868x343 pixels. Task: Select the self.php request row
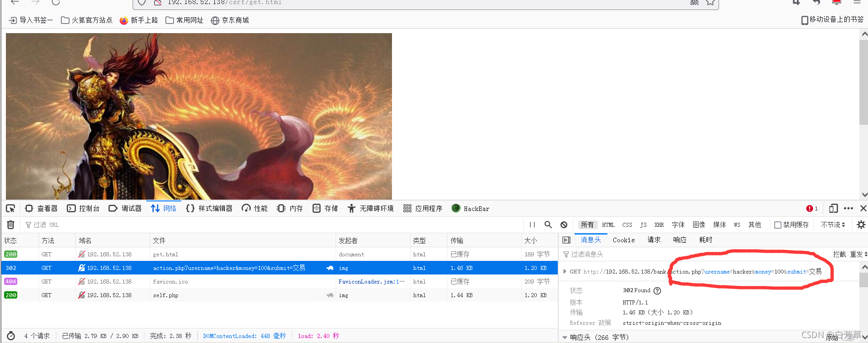(279, 295)
